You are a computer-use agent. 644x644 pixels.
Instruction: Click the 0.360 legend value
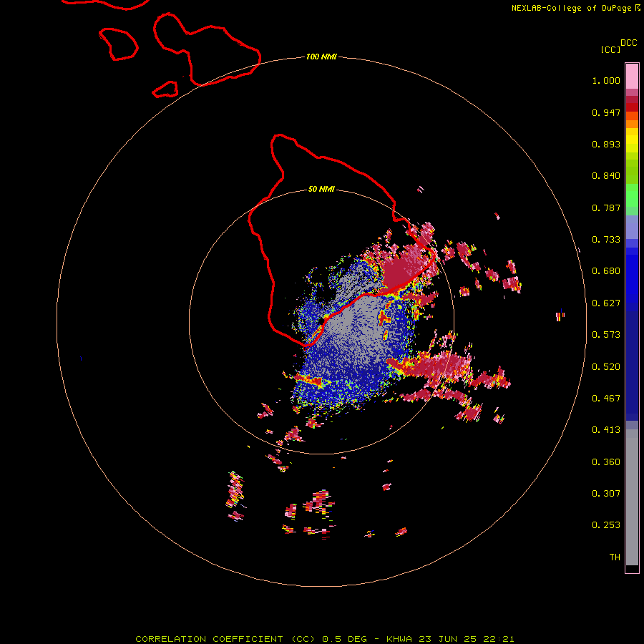606,462
